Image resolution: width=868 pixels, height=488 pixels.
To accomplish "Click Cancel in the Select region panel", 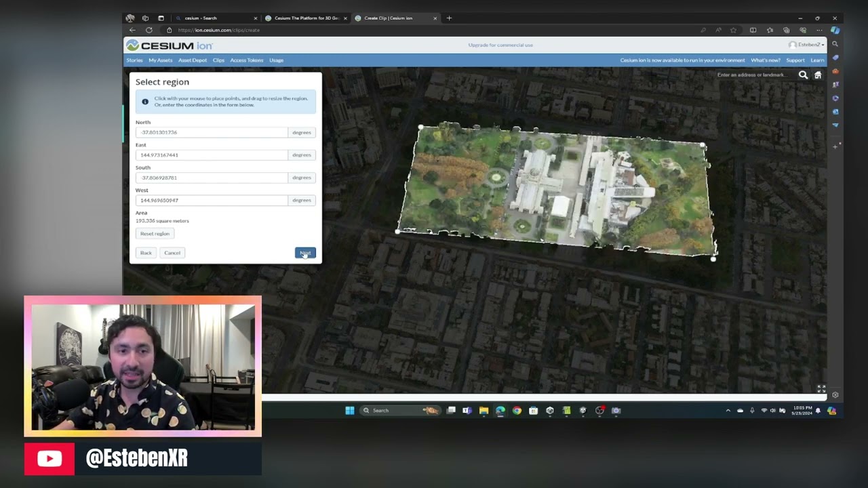I will pos(172,253).
